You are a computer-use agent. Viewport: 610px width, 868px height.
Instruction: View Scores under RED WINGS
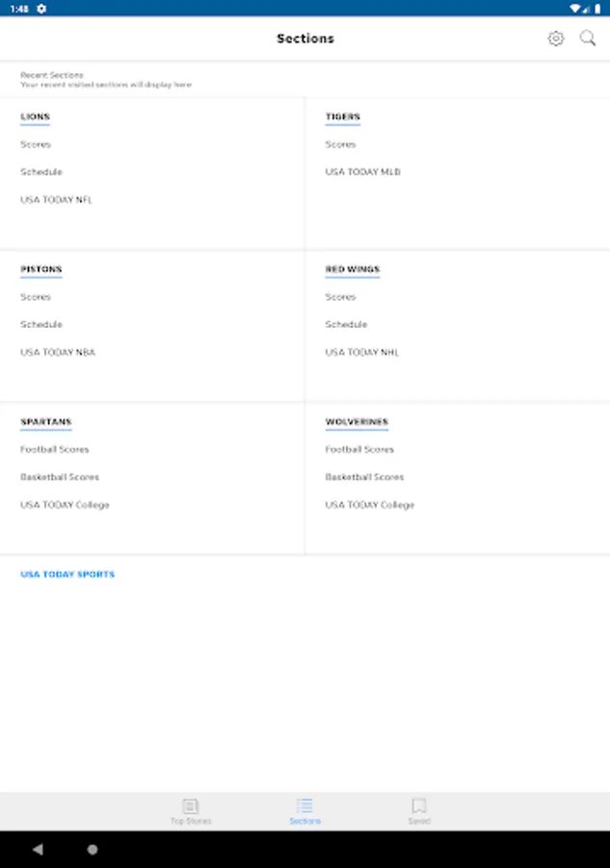pyautogui.click(x=341, y=297)
